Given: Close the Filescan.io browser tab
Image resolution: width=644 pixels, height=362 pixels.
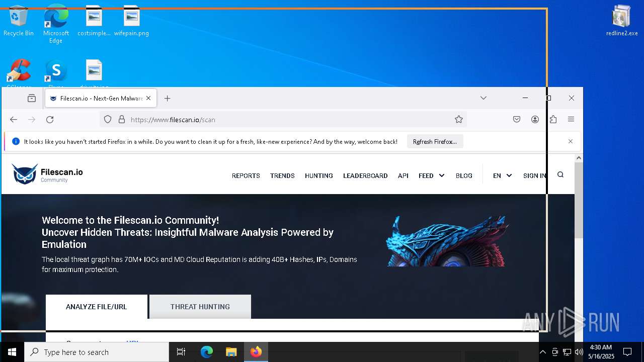Looking at the screenshot, I should point(148,98).
